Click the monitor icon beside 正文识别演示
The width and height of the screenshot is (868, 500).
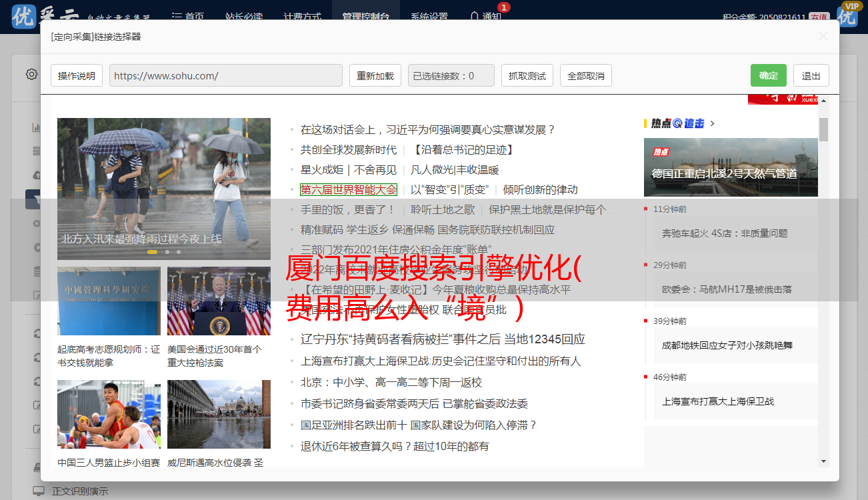click(x=38, y=491)
